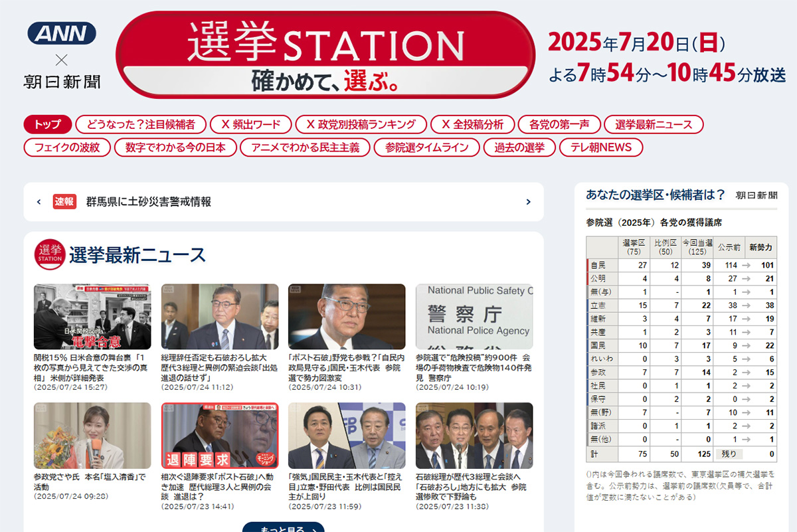
Task: Open the どうなった？注目候補者 tab
Action: [141, 124]
